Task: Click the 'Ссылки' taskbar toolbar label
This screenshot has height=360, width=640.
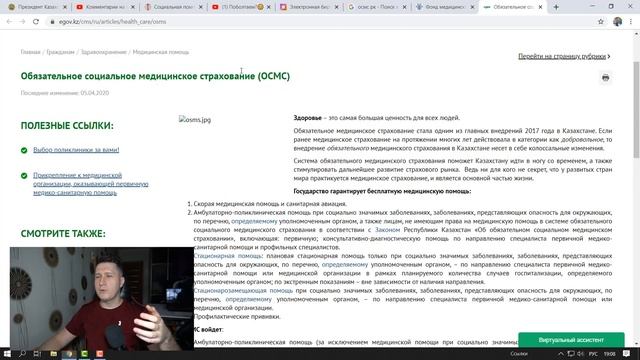Action: 519,353
